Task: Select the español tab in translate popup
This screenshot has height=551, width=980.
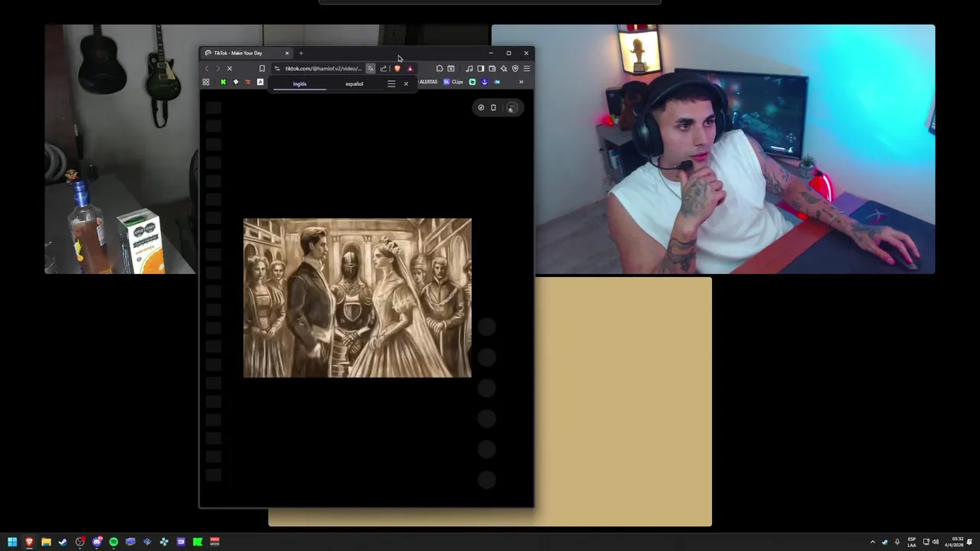Action: pyautogui.click(x=354, y=84)
